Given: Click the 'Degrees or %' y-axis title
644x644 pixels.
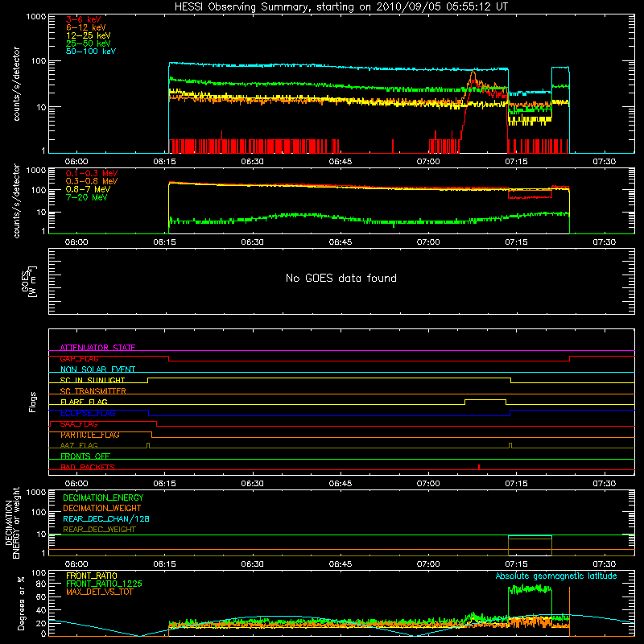Looking at the screenshot, I should tap(21, 603).
